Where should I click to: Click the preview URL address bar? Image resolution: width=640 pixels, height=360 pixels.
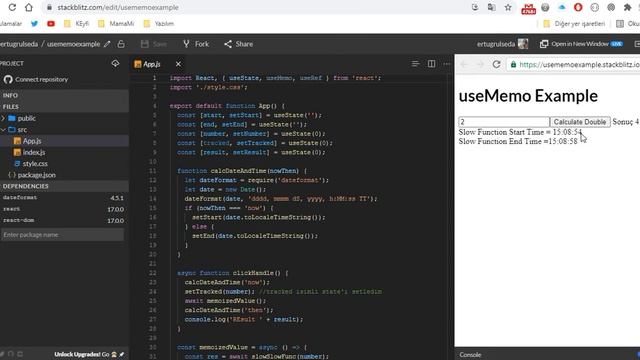point(573,64)
